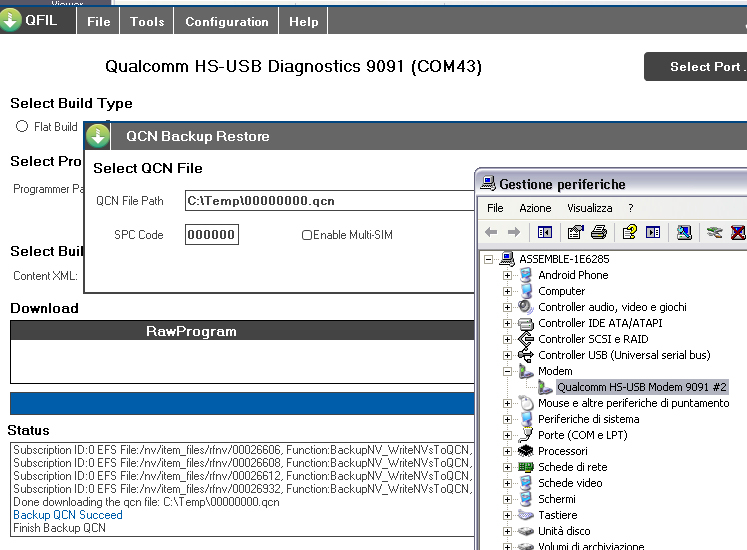The height and width of the screenshot is (550, 747).
Task: Click the status line for rfnv/00026932
Action: coord(242,489)
